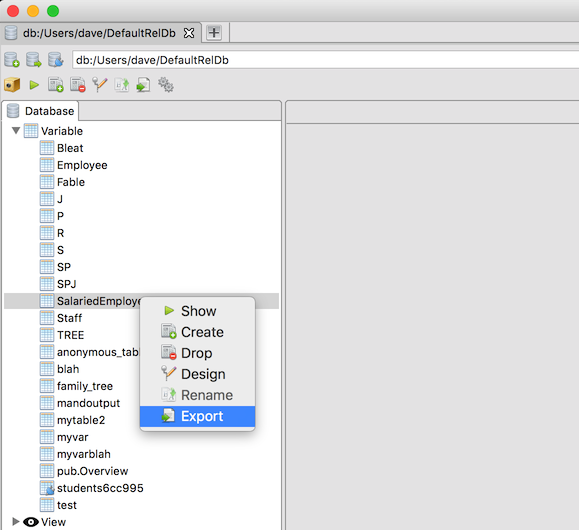The height and width of the screenshot is (530, 579).
Task: Open the gears settings toolbar icon
Action: (x=165, y=85)
